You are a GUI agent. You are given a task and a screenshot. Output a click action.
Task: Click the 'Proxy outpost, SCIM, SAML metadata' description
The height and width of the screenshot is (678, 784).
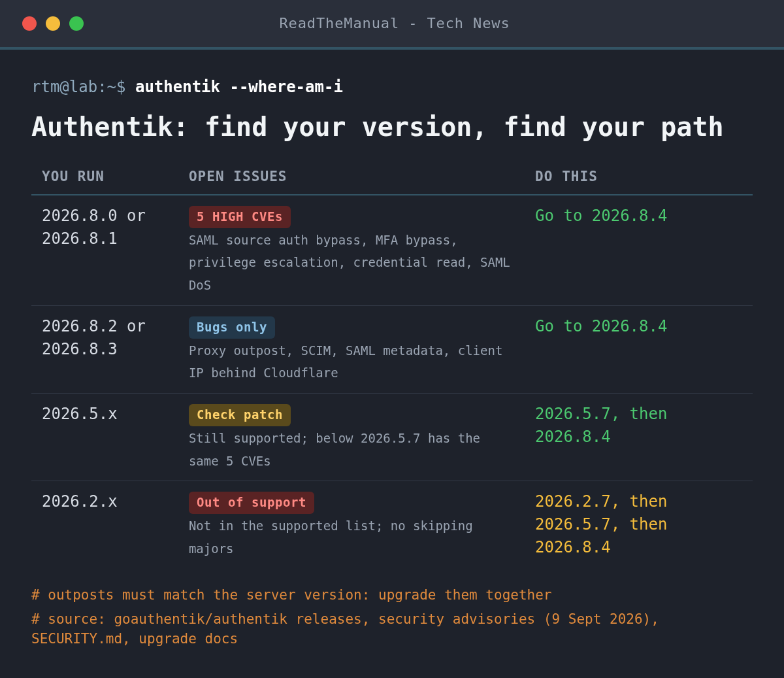click(x=346, y=362)
